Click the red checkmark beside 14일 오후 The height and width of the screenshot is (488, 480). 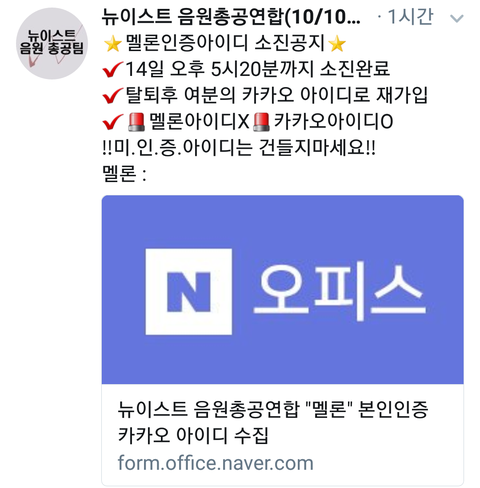(113, 69)
